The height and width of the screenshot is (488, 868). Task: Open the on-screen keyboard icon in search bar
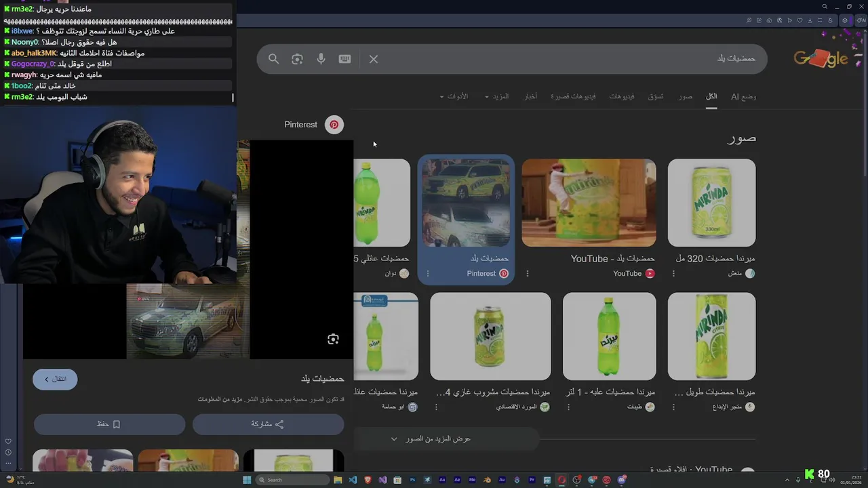point(344,59)
